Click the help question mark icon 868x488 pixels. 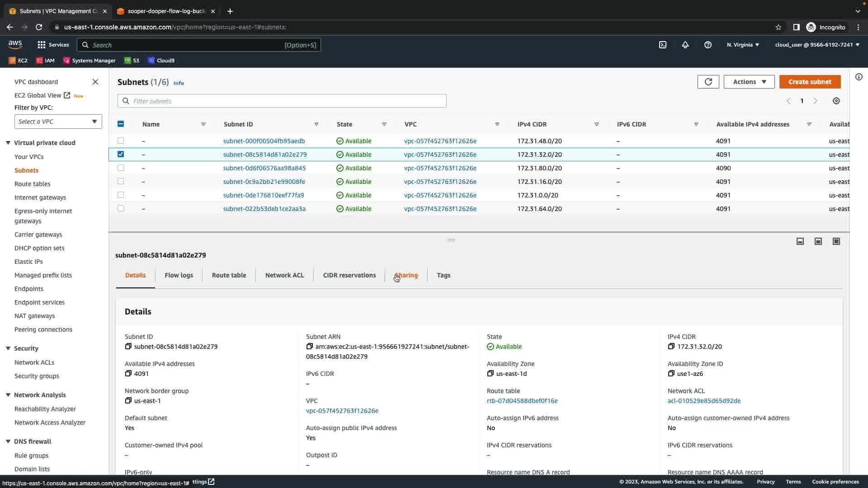(708, 45)
